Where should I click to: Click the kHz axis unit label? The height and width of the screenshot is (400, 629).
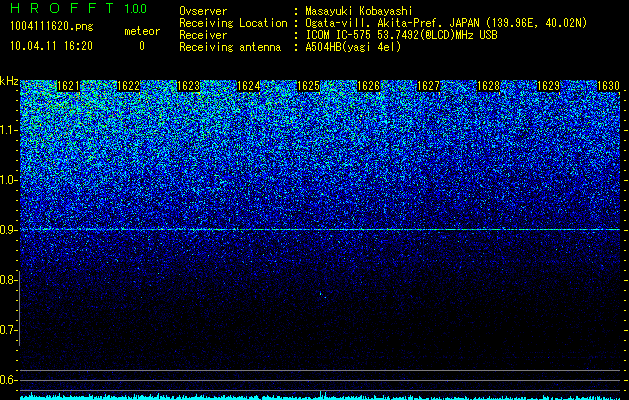pyautogui.click(x=9, y=81)
